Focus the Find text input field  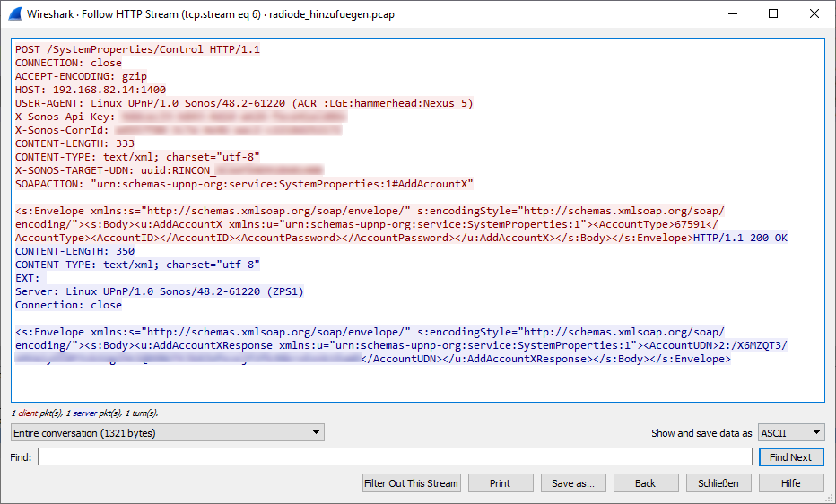click(x=395, y=456)
